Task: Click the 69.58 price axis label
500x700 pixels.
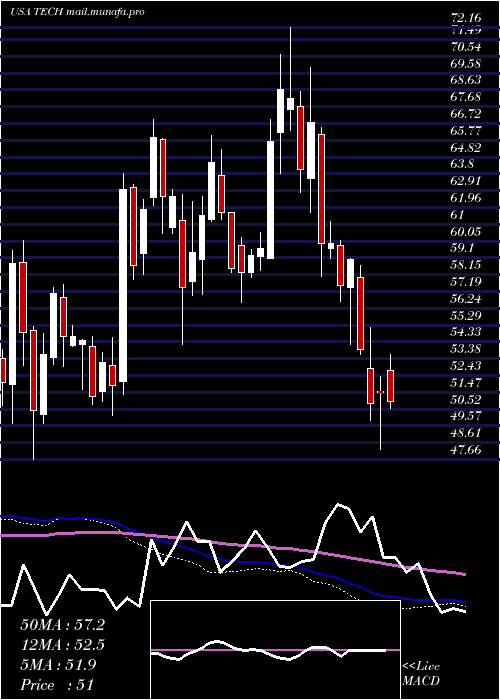Action: tap(466, 63)
